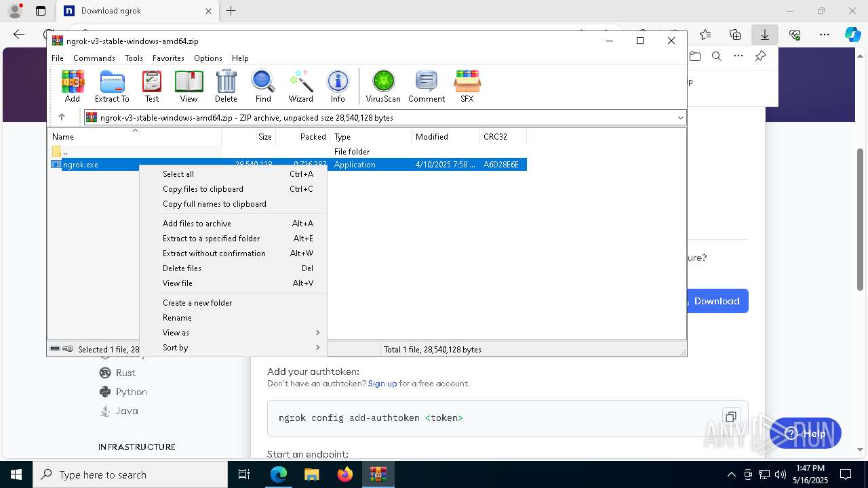This screenshot has width=868, height=488.
Task: Choose Create a new folder
Action: (233, 302)
